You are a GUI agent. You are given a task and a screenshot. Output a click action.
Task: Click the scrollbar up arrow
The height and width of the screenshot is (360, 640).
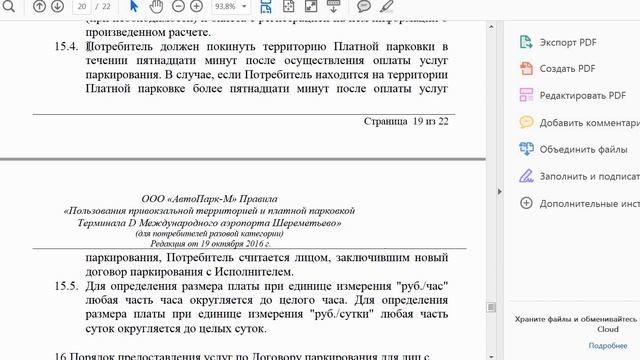[491, 27]
